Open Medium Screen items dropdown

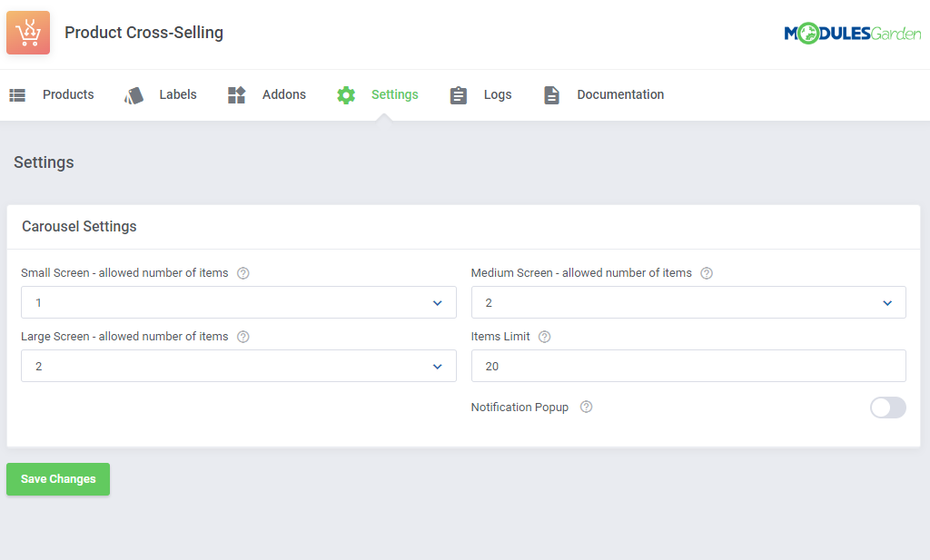pyautogui.click(x=688, y=303)
